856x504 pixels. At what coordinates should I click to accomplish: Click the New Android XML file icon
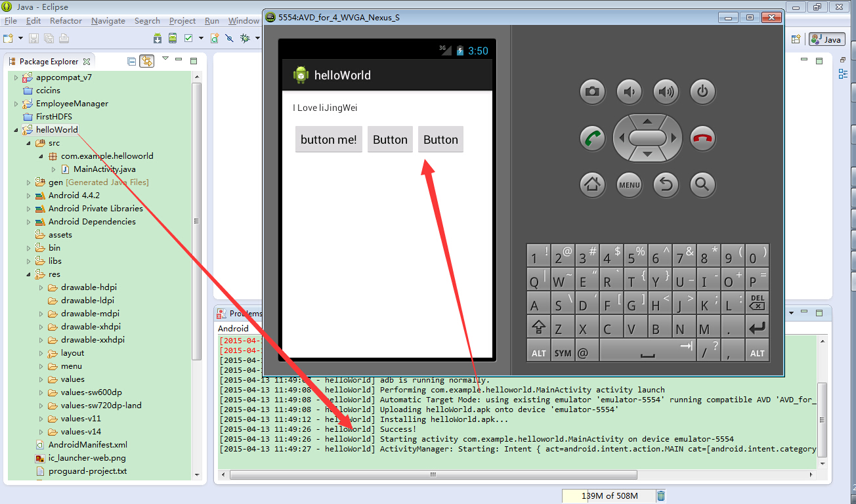[x=215, y=39]
